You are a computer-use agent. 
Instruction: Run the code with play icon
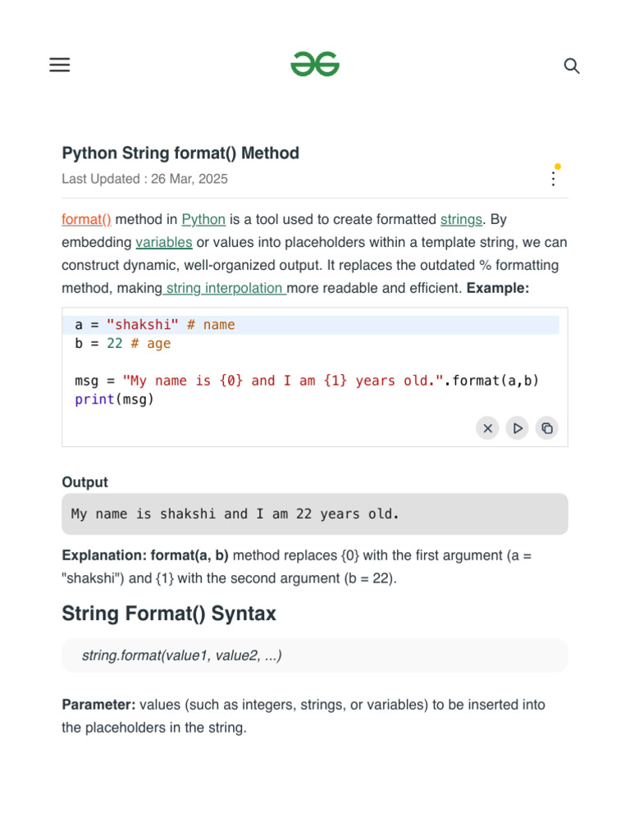click(517, 427)
